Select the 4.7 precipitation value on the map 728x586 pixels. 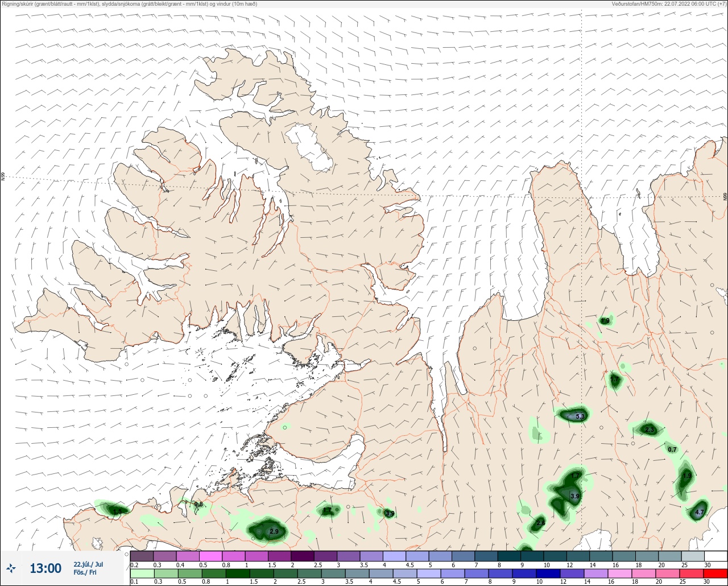700,512
